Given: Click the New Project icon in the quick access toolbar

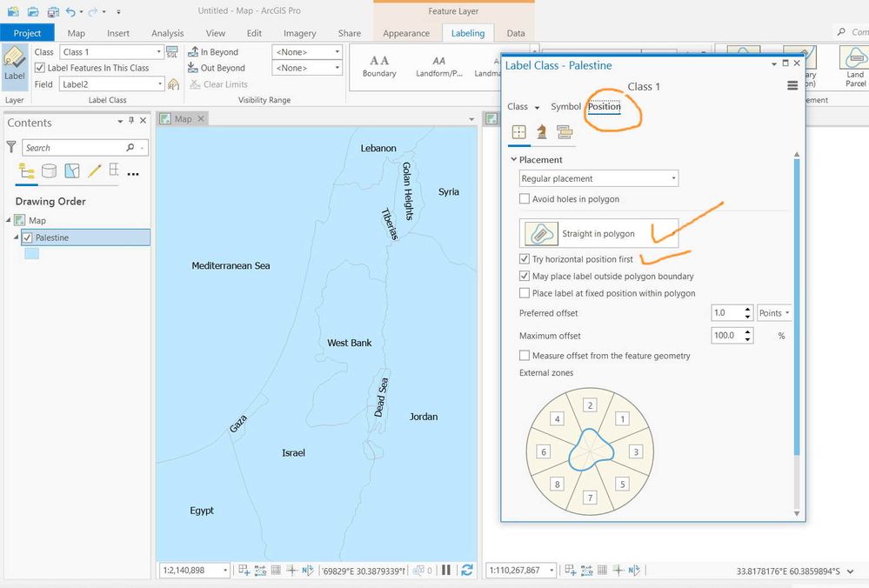Looking at the screenshot, I should coord(13,11).
